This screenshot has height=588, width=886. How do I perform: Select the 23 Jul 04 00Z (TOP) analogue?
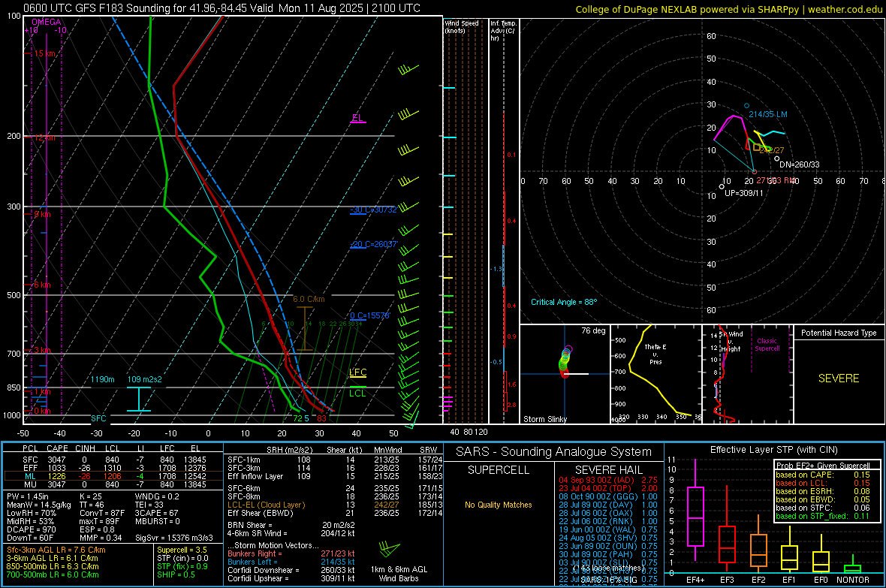click(608, 488)
